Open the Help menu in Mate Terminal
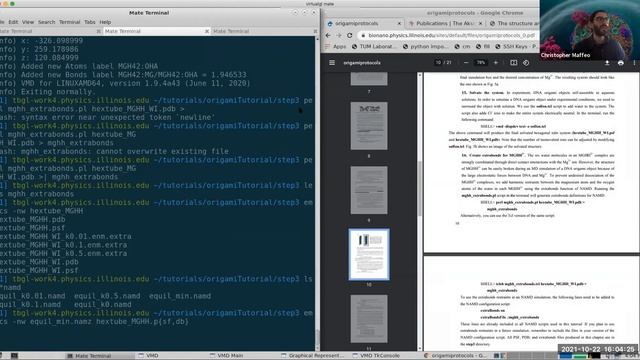Viewport: 640px width, 360px height. pos(105,22)
